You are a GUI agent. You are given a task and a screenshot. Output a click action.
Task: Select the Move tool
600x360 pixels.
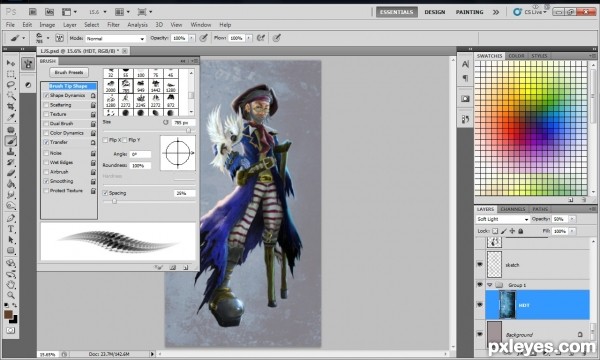pyautogui.click(x=11, y=63)
